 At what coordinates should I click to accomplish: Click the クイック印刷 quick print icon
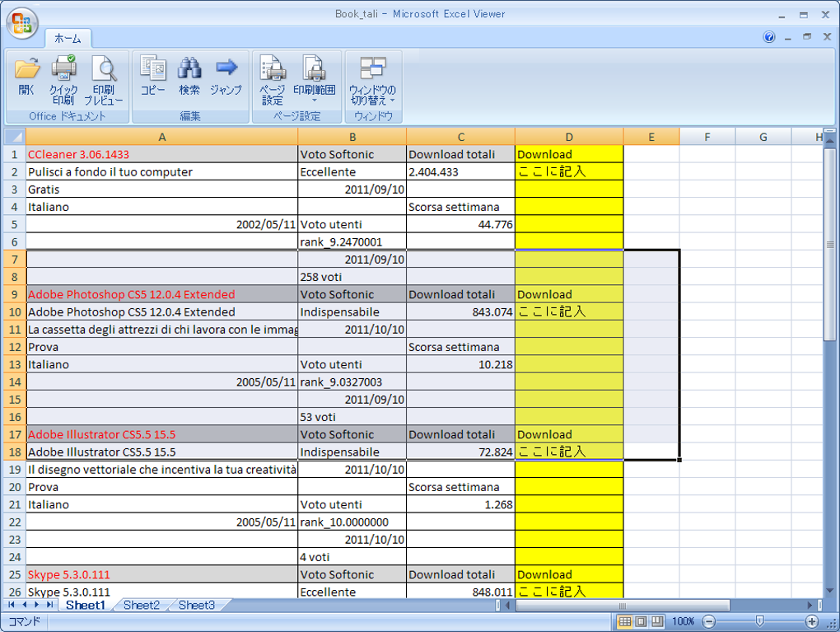click(63, 79)
